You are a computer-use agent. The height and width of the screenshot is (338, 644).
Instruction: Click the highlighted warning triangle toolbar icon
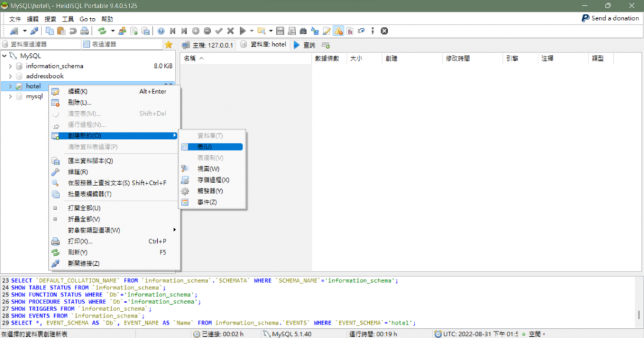(338, 31)
